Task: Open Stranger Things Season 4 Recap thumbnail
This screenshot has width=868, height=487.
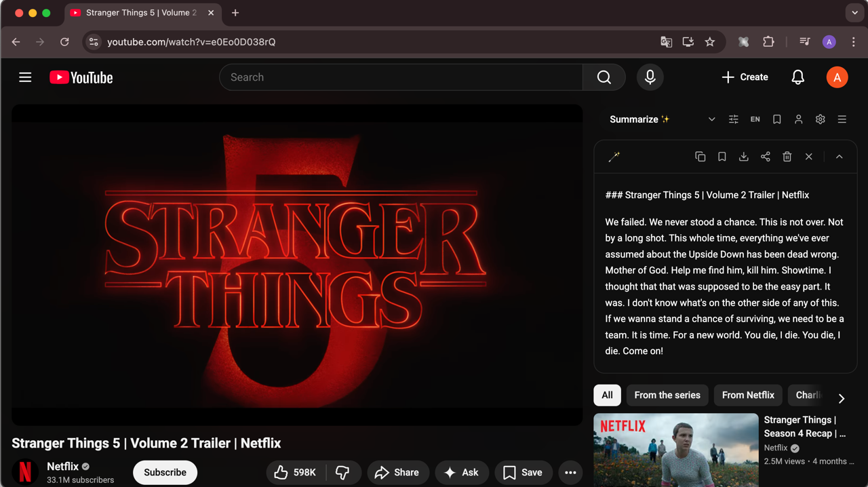Action: click(676, 450)
